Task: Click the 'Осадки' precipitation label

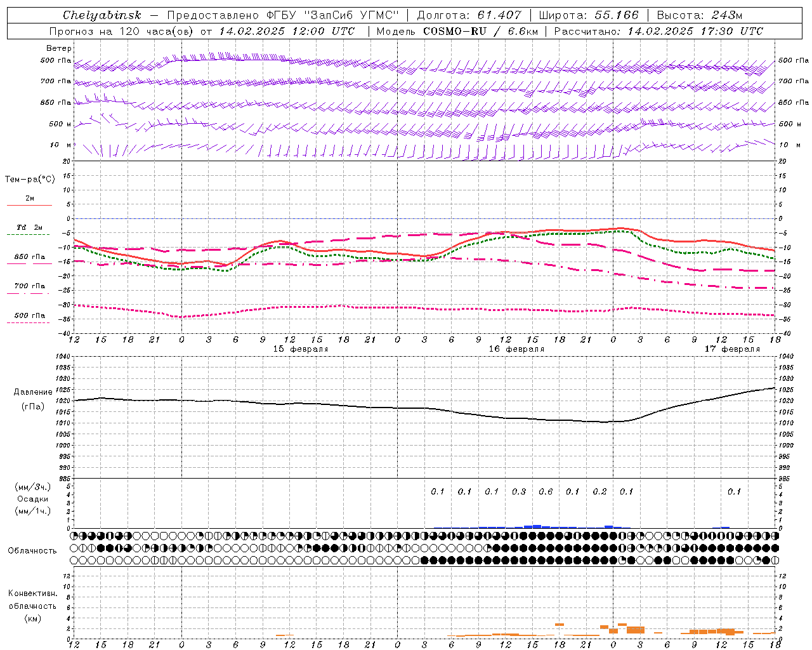Action: 33,499
